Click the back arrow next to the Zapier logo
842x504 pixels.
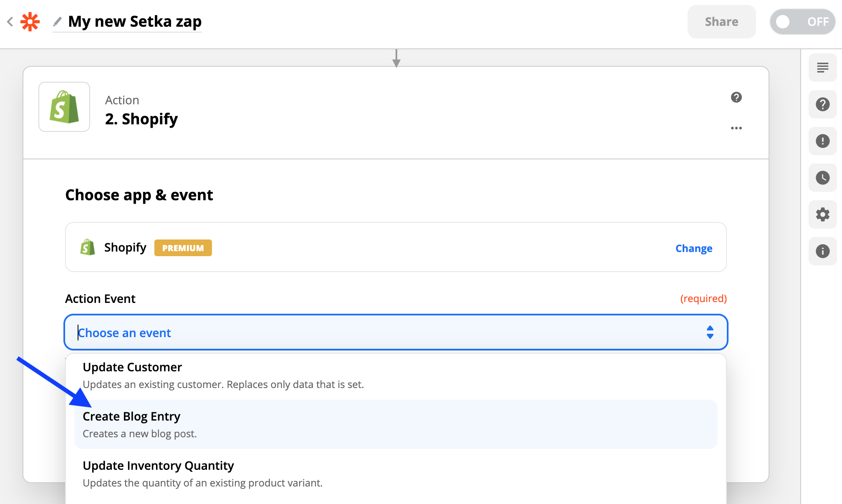[10, 22]
